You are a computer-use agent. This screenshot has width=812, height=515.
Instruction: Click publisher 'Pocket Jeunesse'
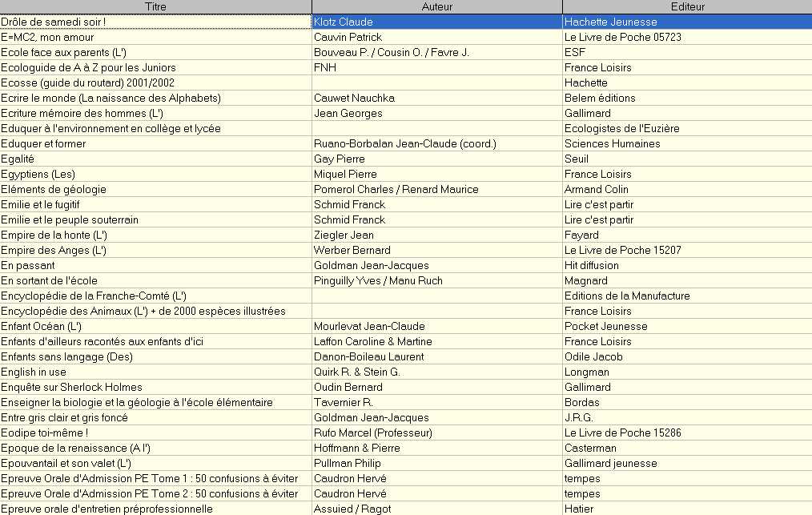(x=606, y=327)
